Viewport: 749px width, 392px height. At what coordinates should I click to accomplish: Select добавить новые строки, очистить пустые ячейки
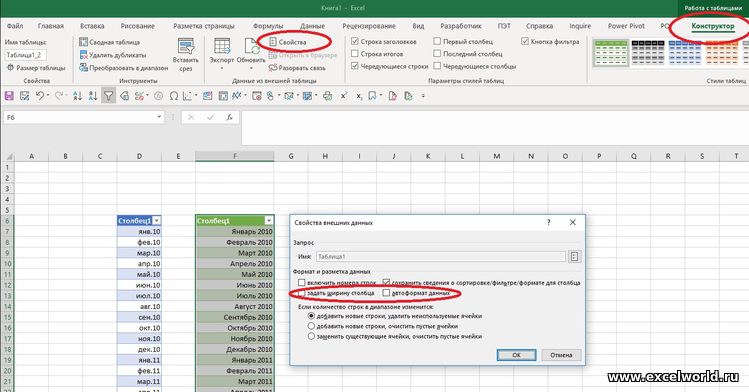click(x=311, y=326)
